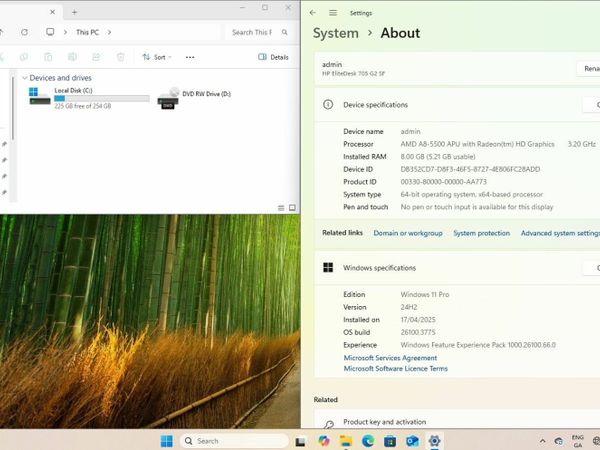Open Microsoft Store from the taskbar
Viewport: 600px width, 450px height.
pyautogui.click(x=390, y=441)
